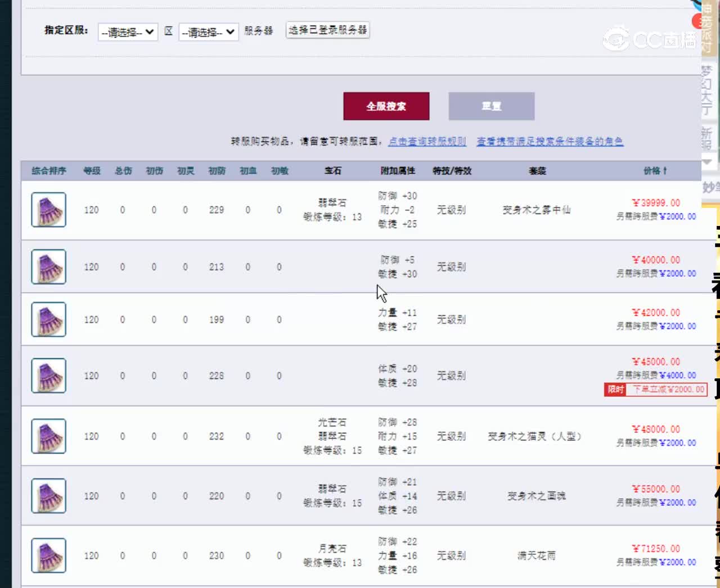
Task: Click 指定区服 label
Action: point(66,30)
